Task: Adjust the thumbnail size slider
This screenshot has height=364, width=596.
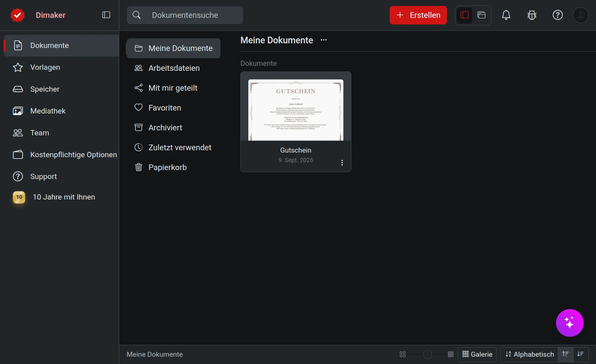Action: (x=427, y=354)
